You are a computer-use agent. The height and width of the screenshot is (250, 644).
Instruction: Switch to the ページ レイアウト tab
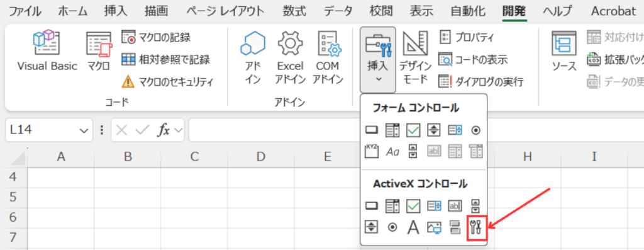point(226,11)
